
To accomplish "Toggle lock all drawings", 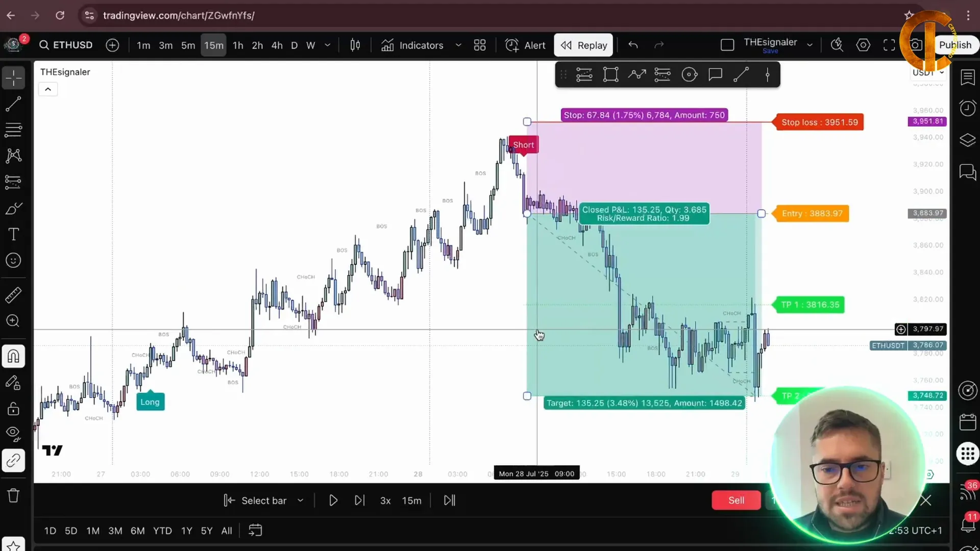I will [x=13, y=409].
